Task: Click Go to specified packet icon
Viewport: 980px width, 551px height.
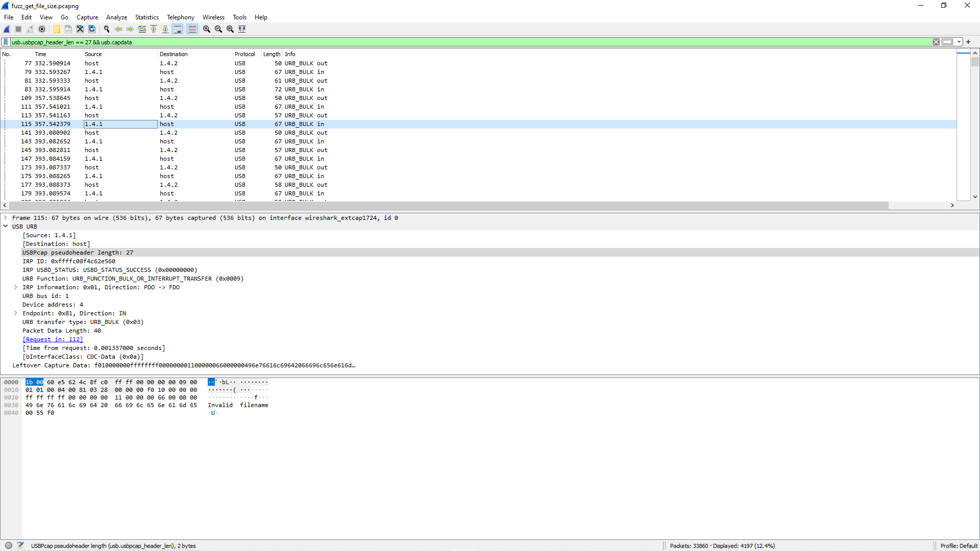Action: pos(142,29)
